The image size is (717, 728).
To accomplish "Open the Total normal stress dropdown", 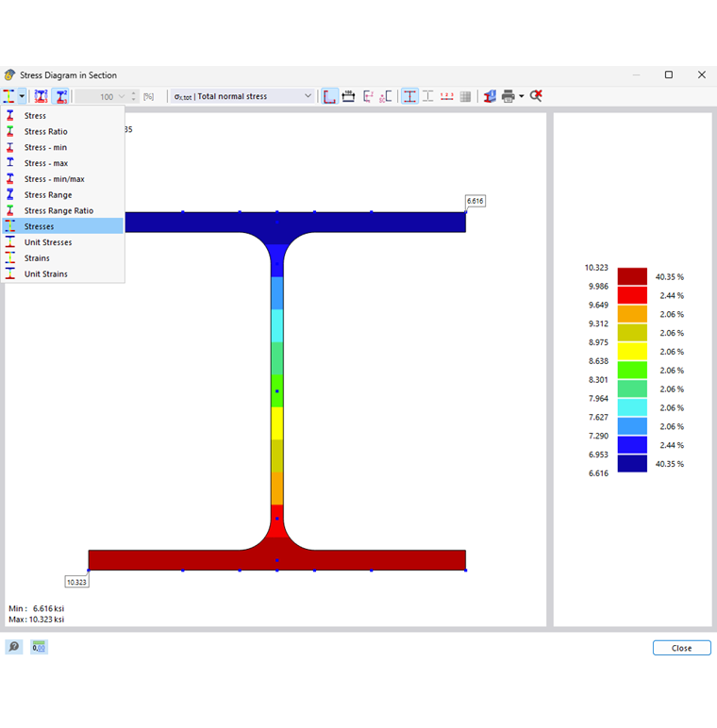I will (x=242, y=96).
